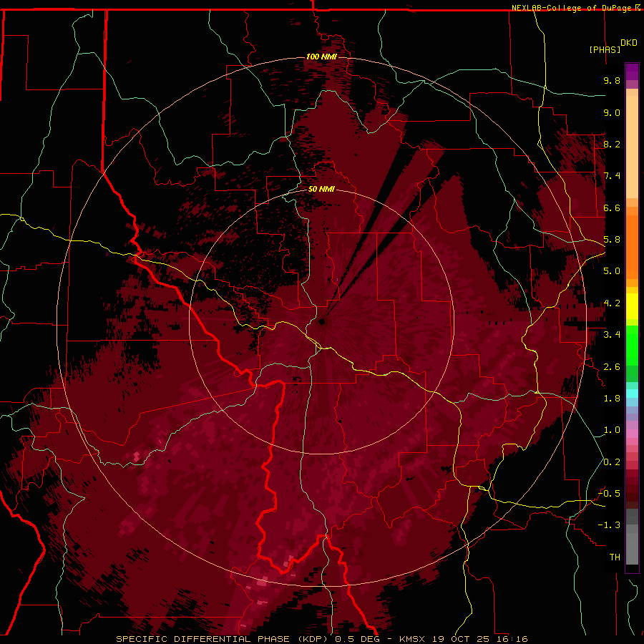Click the 100 NMI range ring label
Image resolution: width=644 pixels, height=644 pixels.
point(321,57)
